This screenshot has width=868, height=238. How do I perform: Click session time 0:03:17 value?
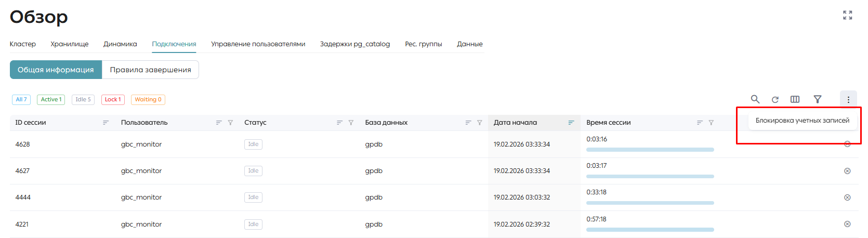point(597,166)
